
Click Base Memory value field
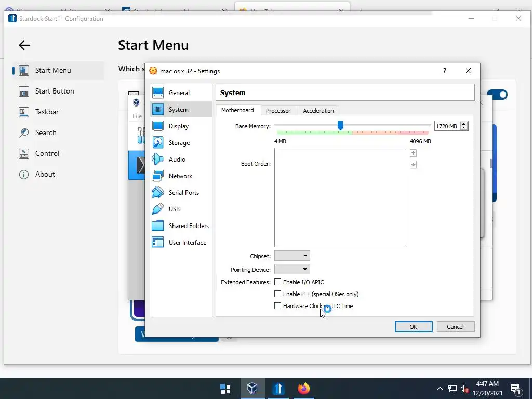(x=447, y=126)
